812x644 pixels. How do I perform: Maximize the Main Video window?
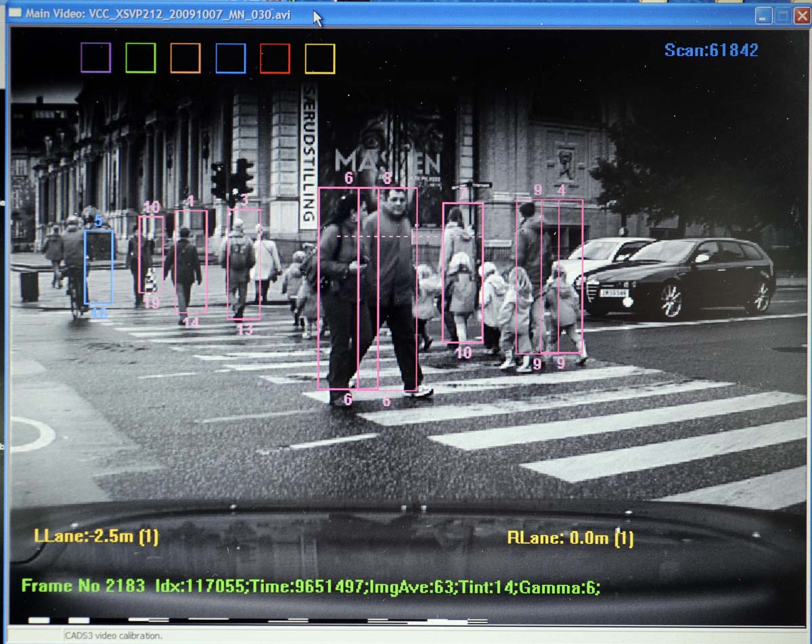[x=783, y=16]
